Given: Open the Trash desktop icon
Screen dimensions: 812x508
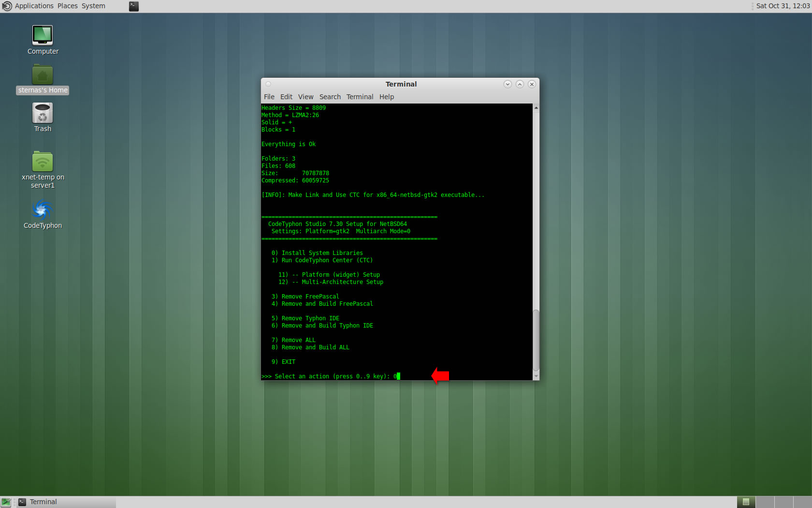Looking at the screenshot, I should click(x=43, y=113).
